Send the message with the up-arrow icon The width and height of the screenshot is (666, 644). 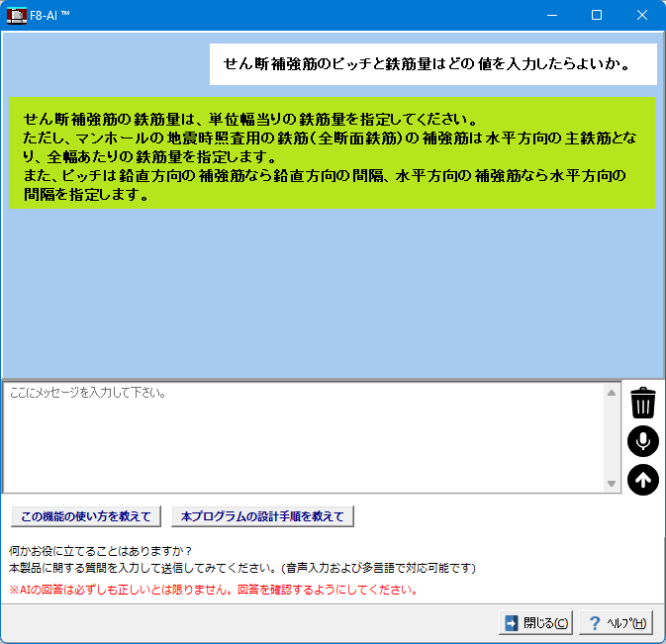[x=642, y=480]
